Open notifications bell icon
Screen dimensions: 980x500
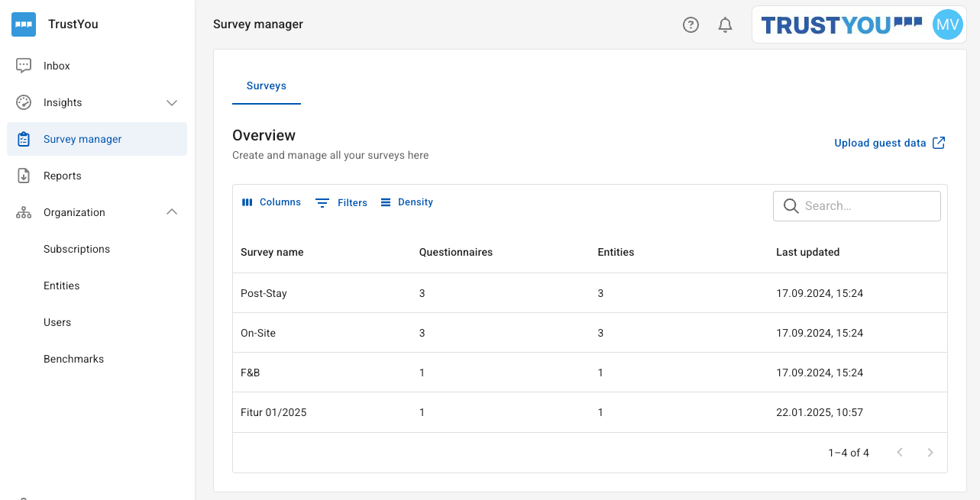[726, 25]
